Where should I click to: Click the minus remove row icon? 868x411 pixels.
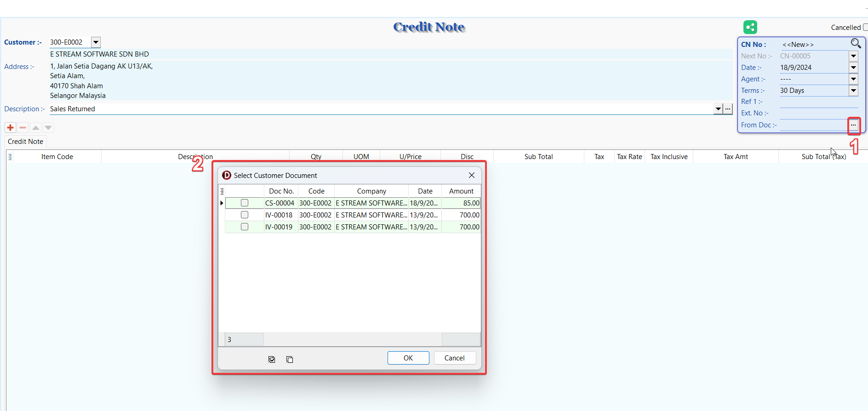[x=23, y=127]
